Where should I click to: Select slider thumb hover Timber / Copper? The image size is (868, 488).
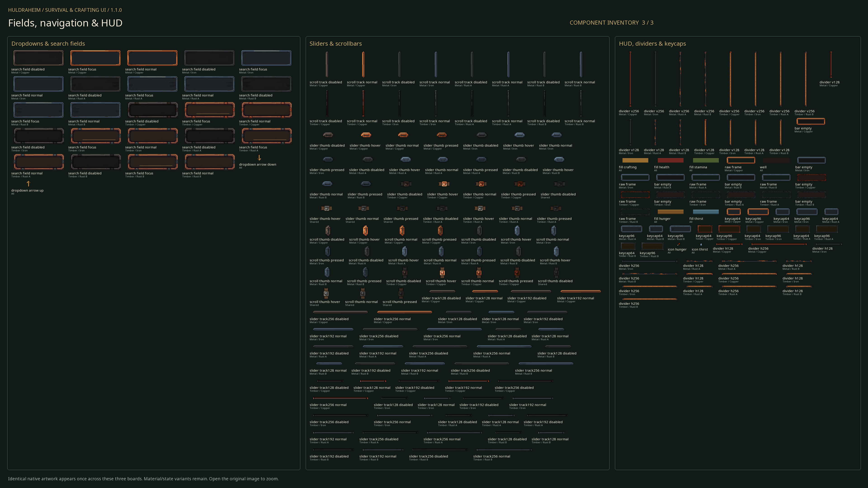pos(444,184)
